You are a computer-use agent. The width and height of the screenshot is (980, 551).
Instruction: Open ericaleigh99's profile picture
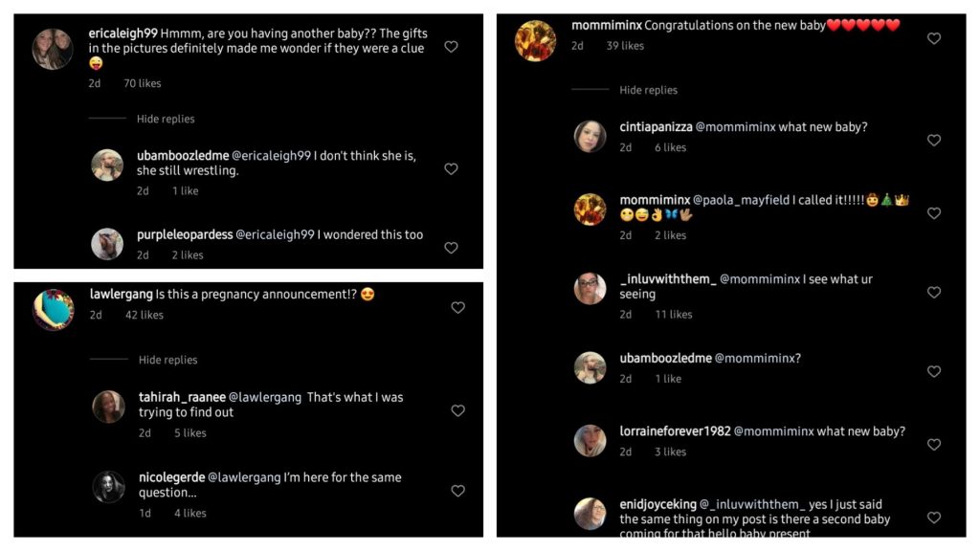[x=53, y=50]
